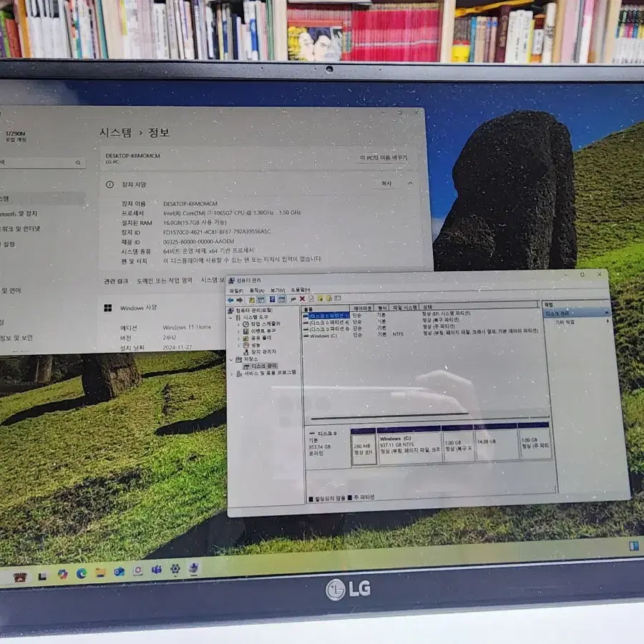Select the 260 MB EFI partition block
Image resolution: width=644 pixels, height=644 pixels.
(364, 448)
